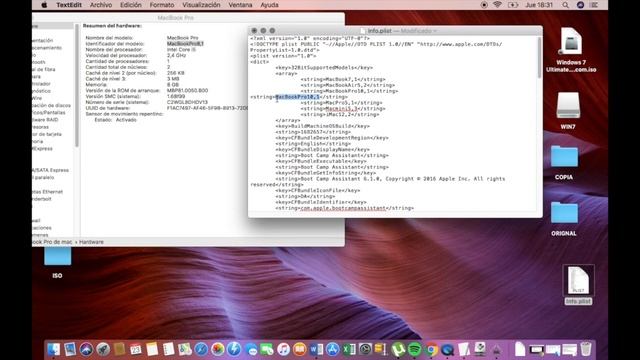This screenshot has width=640, height=360.
Task: Click Nombre del modelo row in System Information
Action: (142, 38)
